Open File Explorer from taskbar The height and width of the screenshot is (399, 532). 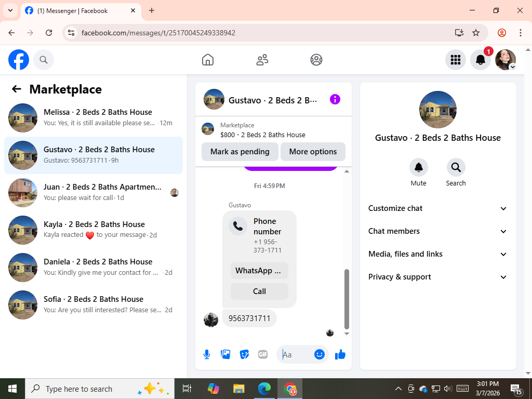coord(239,389)
